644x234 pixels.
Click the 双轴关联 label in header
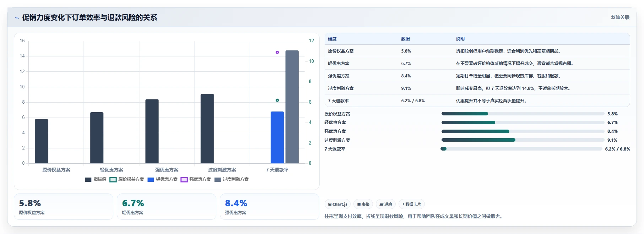tap(620, 17)
